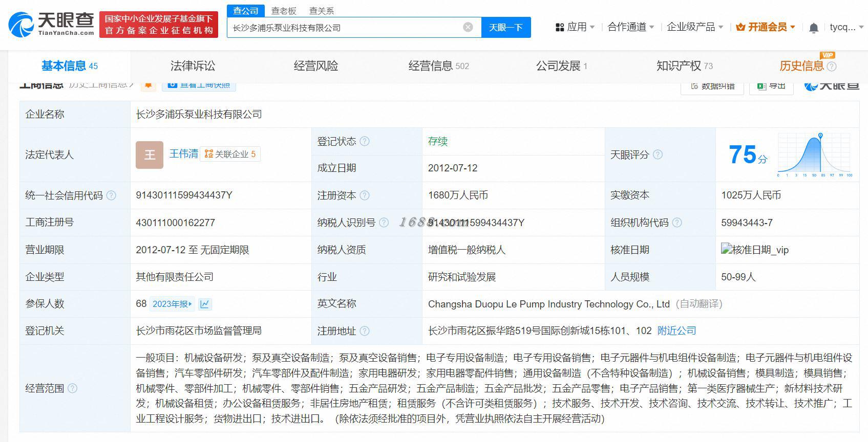Click the help icon beside 注册资本
Viewport: 868px width, 442px height.
tap(365, 195)
